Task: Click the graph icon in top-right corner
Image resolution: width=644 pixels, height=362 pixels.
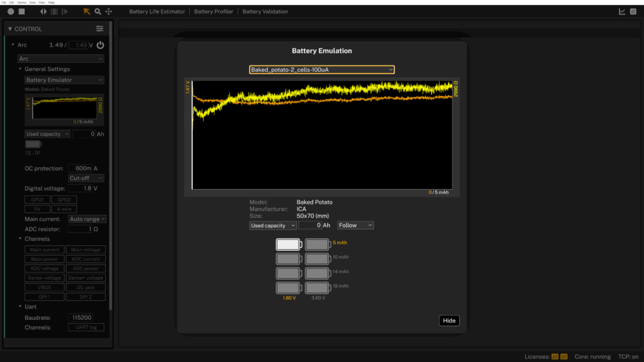Action: tap(622, 11)
